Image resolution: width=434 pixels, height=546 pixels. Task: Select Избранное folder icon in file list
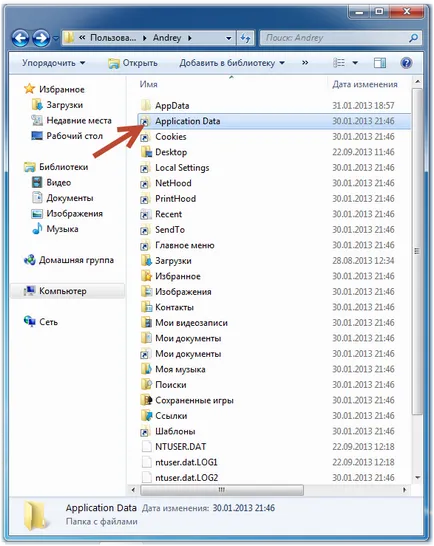[x=146, y=276]
